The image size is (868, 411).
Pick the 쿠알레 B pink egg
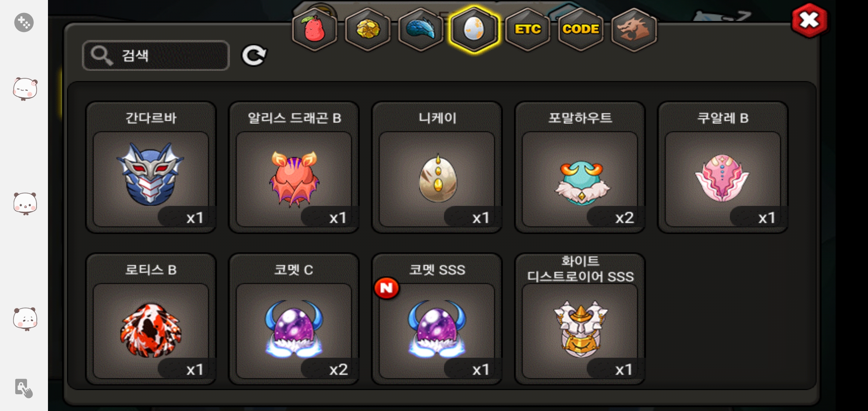[723, 167]
